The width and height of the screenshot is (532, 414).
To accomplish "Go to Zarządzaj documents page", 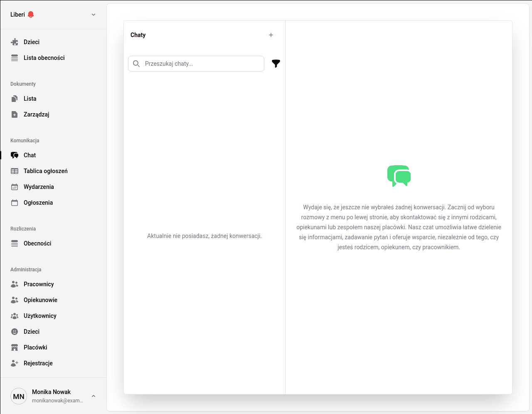I will (37, 114).
